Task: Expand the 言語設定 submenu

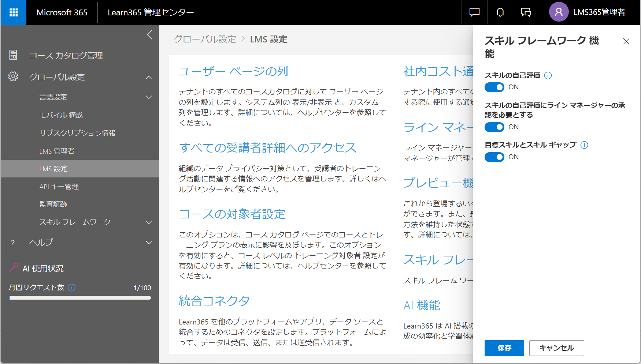Action: tap(149, 97)
